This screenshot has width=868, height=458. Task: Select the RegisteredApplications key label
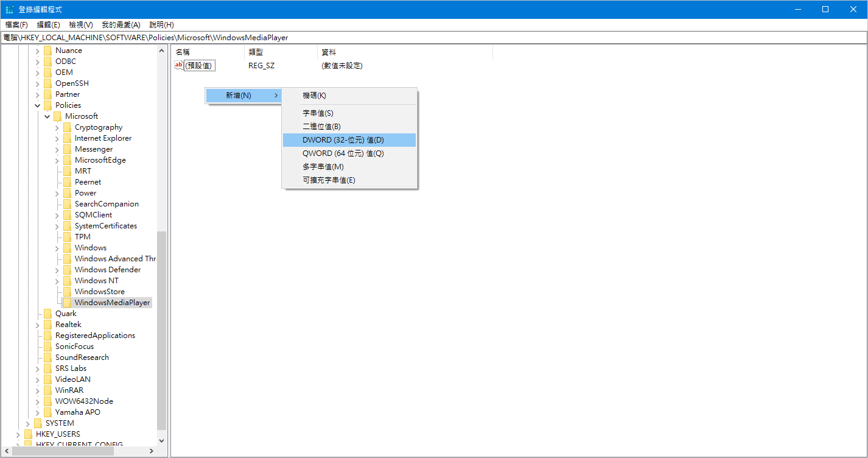click(x=95, y=336)
